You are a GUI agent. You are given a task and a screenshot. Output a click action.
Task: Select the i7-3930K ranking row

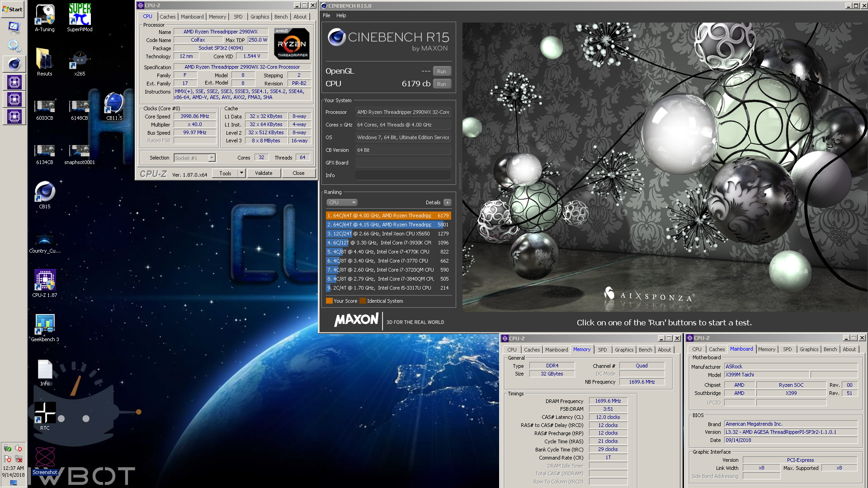(388, 243)
